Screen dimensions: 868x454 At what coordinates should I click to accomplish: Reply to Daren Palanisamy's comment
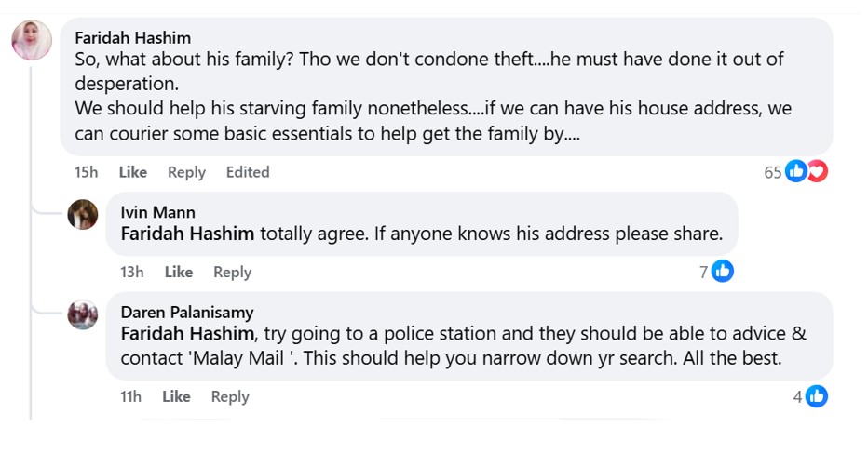(x=230, y=396)
